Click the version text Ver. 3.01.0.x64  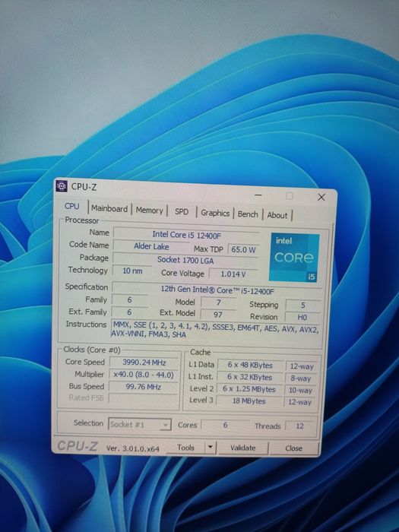point(133,448)
